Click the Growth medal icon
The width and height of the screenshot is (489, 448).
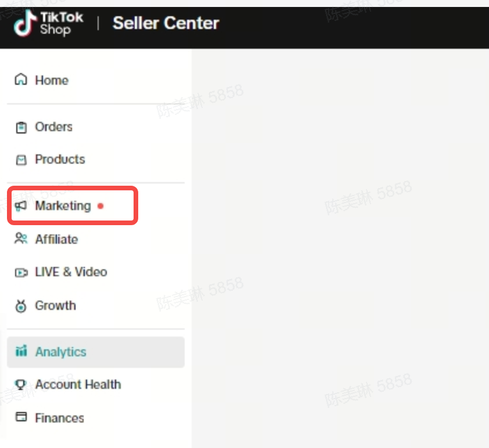pos(21,306)
